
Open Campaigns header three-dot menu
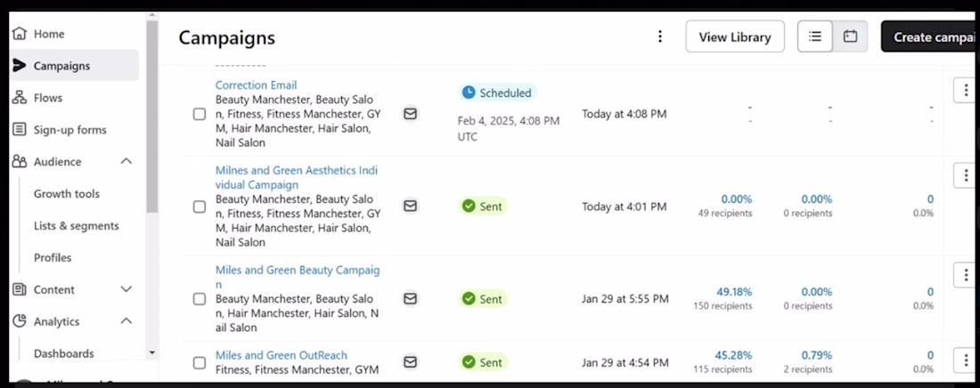660,36
